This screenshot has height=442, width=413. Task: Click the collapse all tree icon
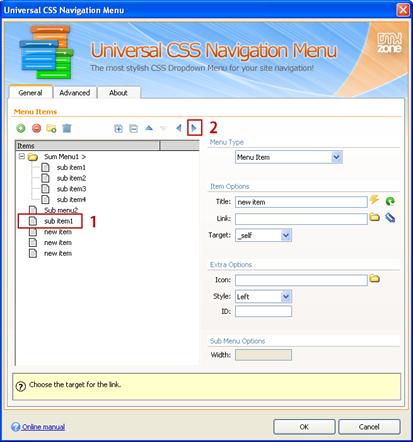click(133, 128)
